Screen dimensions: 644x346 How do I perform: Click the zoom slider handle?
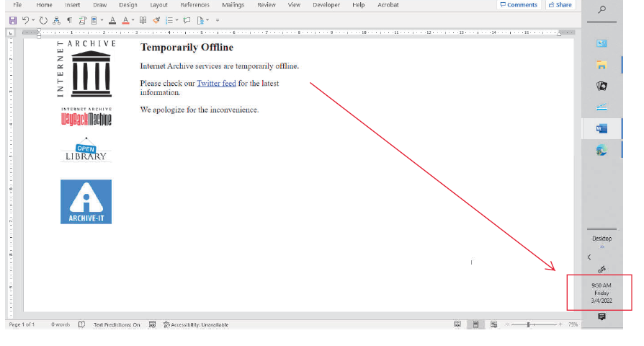click(529, 324)
